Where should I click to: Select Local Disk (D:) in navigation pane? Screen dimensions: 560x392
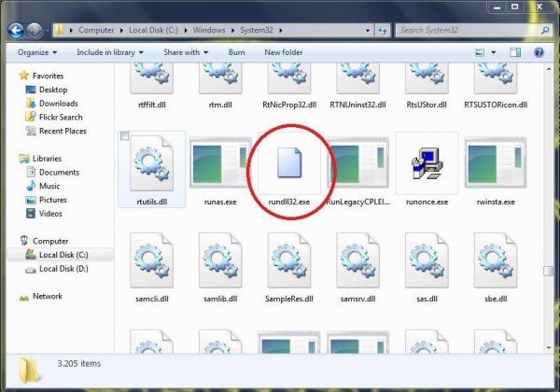(x=63, y=269)
